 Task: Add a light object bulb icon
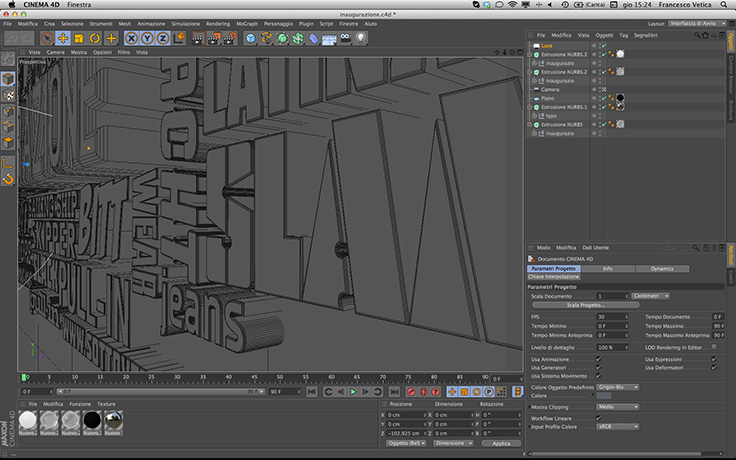pos(360,38)
